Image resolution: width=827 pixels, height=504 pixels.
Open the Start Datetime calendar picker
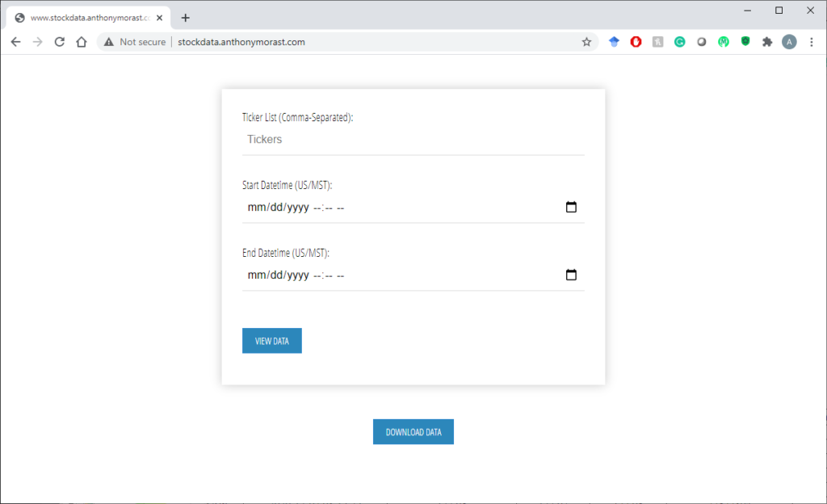click(x=571, y=207)
